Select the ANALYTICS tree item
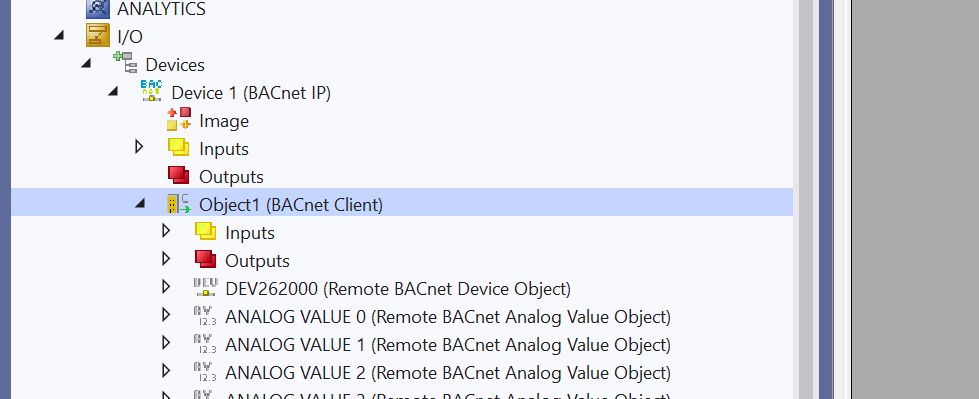 click(x=162, y=9)
